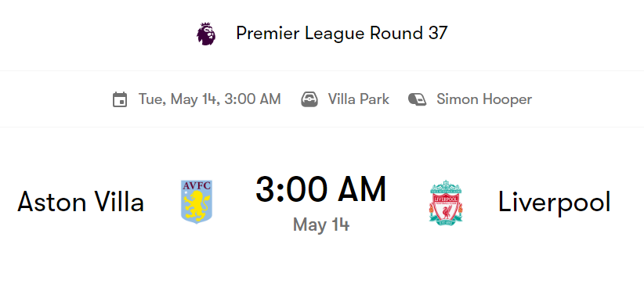Click the calendar icon beside the match date
644x298 pixels.
coord(120,99)
